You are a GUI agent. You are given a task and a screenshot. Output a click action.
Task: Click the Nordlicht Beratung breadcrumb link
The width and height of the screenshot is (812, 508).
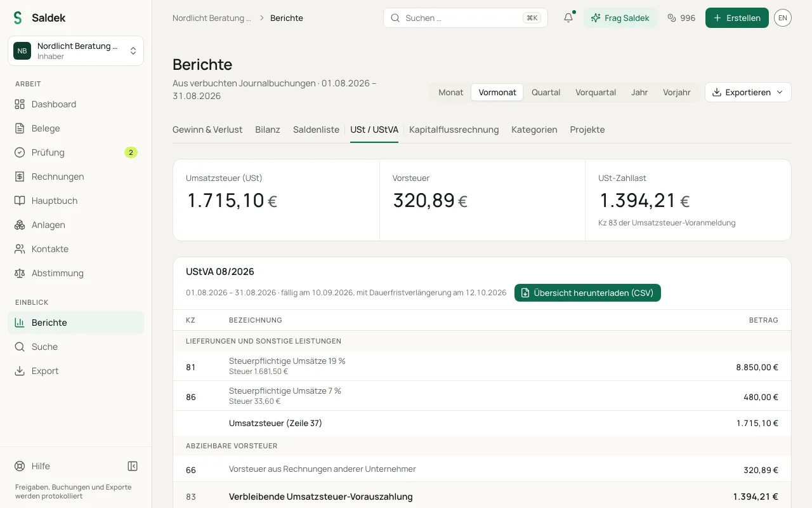[x=212, y=18]
